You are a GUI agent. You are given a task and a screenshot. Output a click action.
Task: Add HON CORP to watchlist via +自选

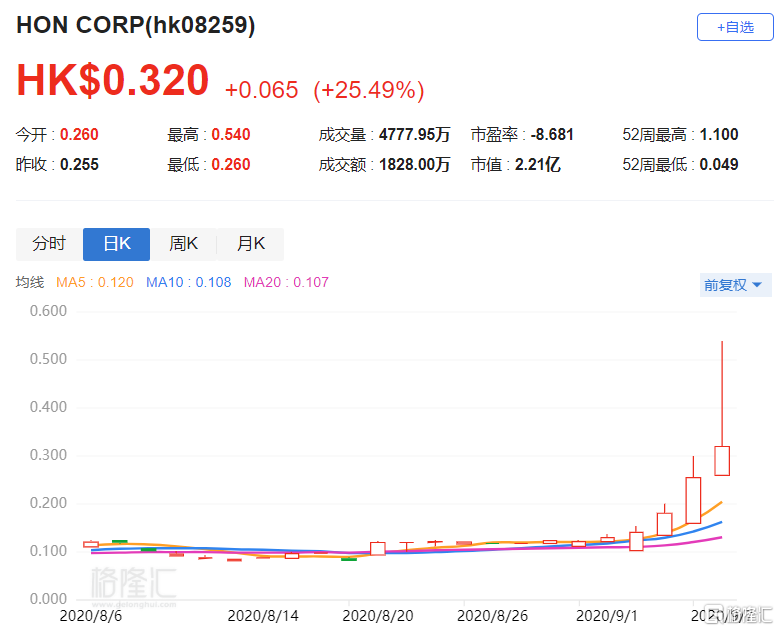(735, 27)
